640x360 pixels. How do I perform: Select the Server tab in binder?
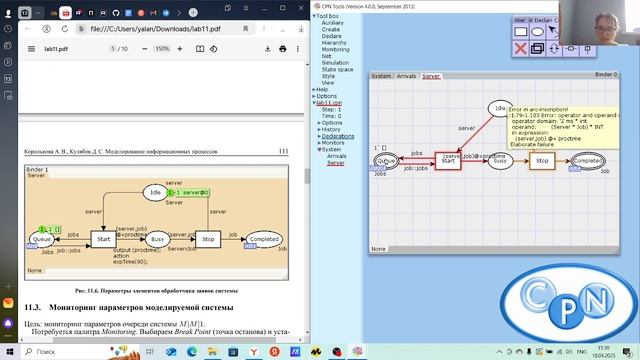(431, 76)
